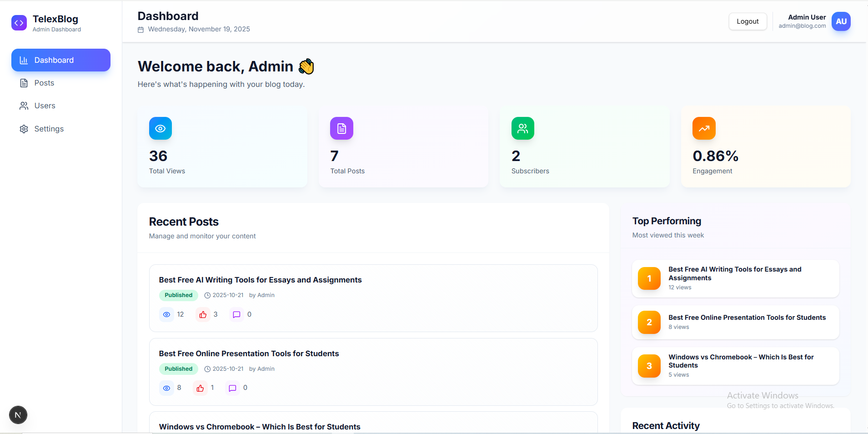Click the thumbs-up icon showing 1 like
868x434 pixels.
(200, 388)
